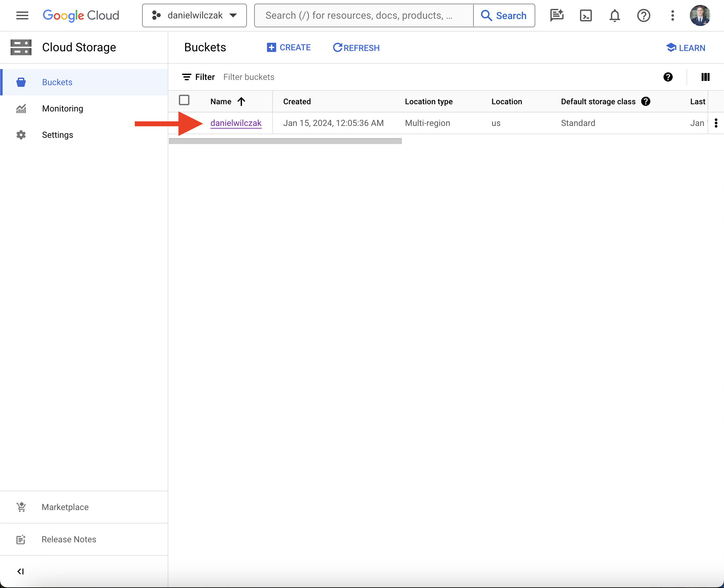Screen dimensions: 724x588
Task: Sort by the Created column header
Action: coord(297,102)
